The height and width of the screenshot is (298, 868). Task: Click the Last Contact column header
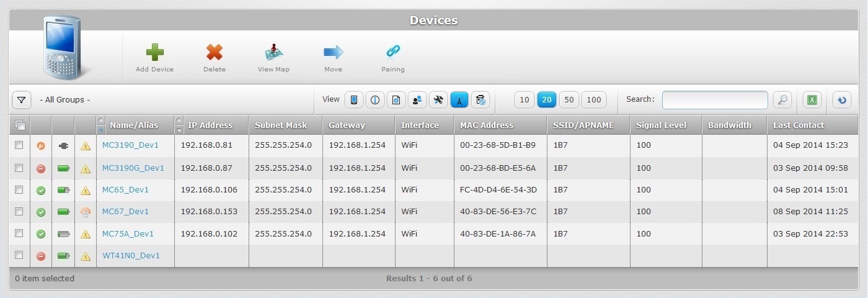799,125
